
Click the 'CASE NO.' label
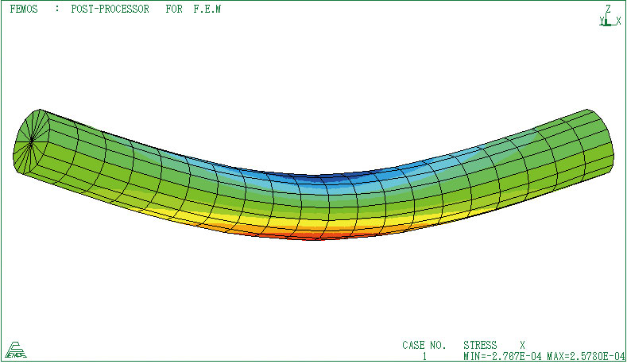424,345
